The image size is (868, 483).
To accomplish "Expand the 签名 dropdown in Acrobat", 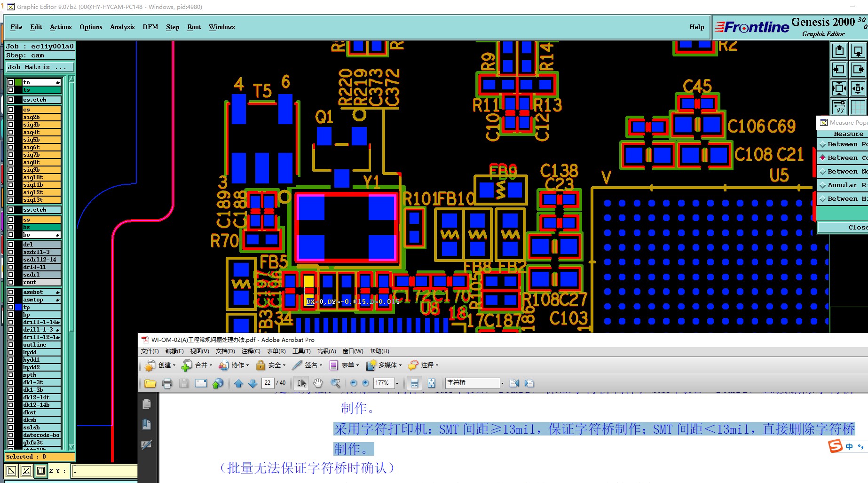I will 321,365.
